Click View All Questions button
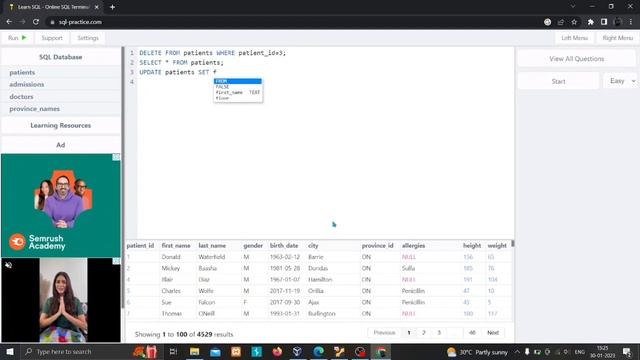 [576, 59]
